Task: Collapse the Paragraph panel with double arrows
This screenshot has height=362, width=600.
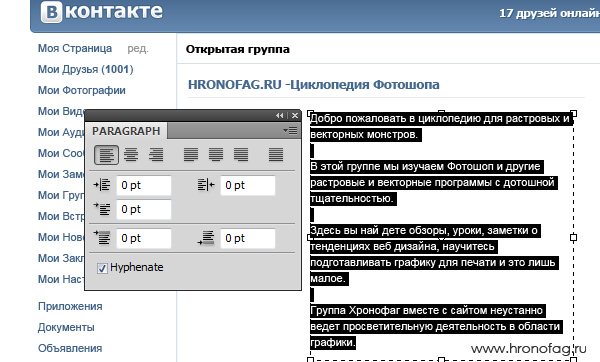Action: 280,116
